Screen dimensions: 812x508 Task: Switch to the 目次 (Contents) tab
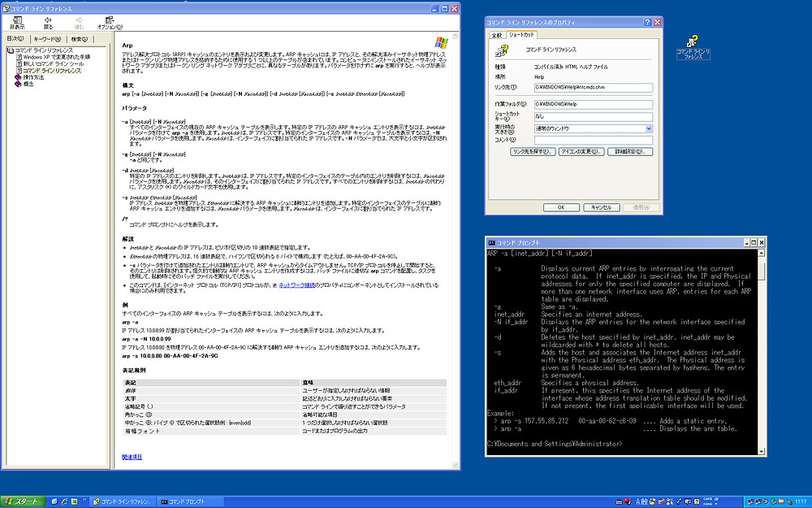point(15,39)
